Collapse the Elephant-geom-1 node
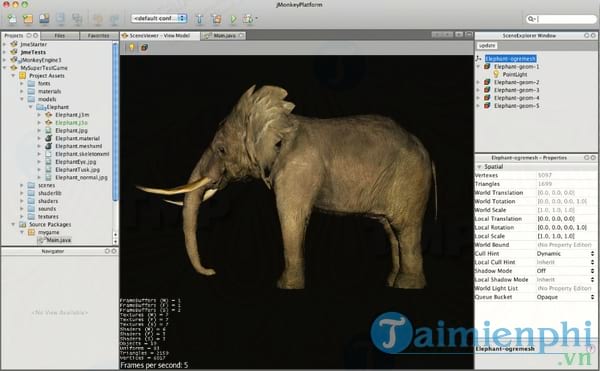Viewport: 600px width, 371px height. click(x=478, y=67)
